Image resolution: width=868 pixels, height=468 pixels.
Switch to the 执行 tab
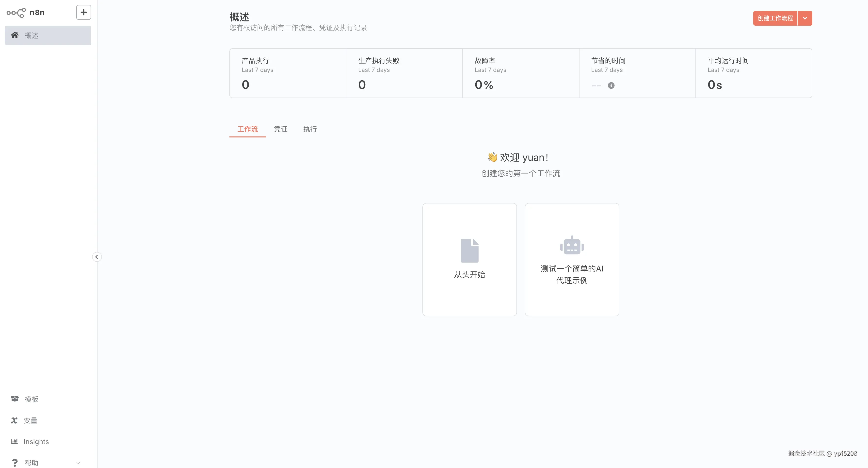pos(310,129)
